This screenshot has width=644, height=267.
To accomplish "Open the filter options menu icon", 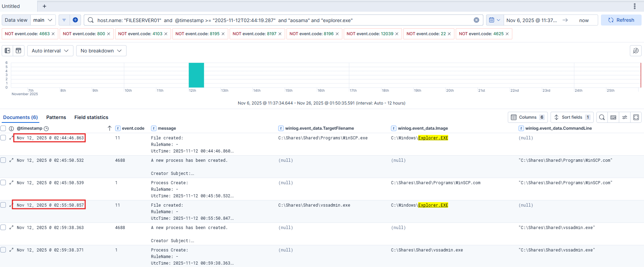I will (64, 20).
